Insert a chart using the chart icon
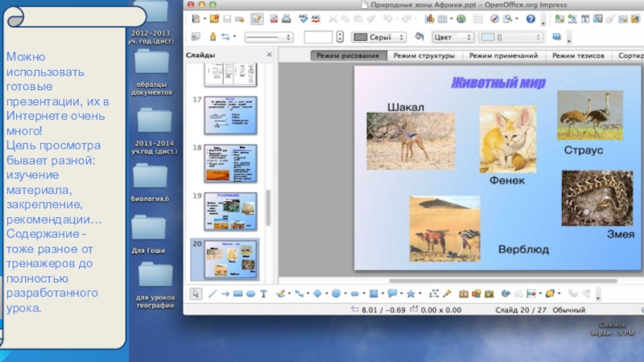 (x=430, y=19)
